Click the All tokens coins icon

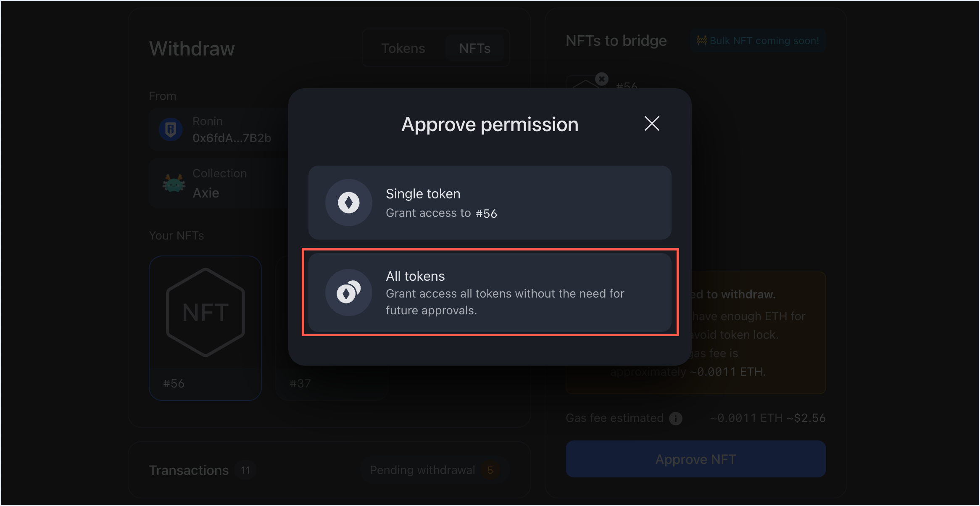348,292
